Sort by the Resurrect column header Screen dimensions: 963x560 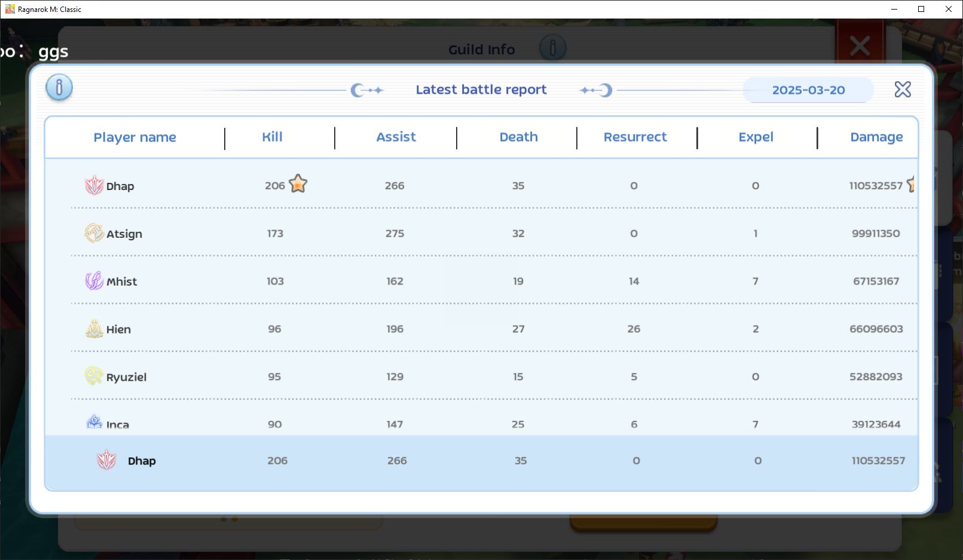tap(635, 137)
